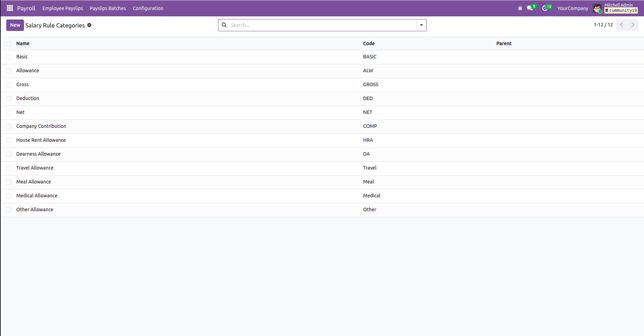This screenshot has width=644, height=336.
Task: Open the Gross category record
Action: coord(22,84)
